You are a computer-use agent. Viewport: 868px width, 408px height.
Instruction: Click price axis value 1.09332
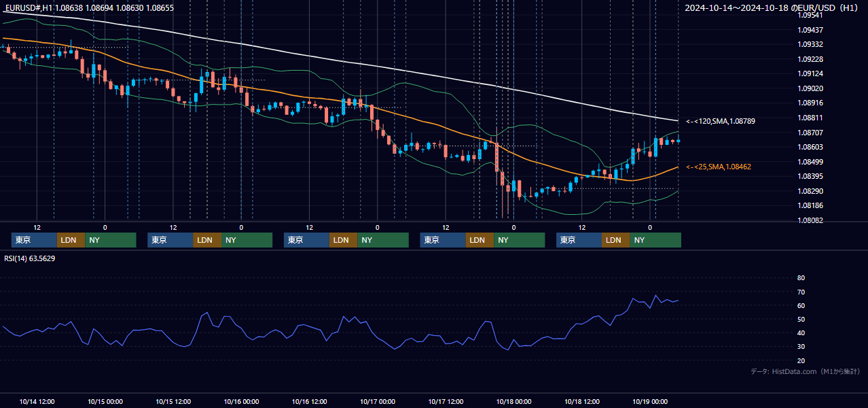point(810,44)
